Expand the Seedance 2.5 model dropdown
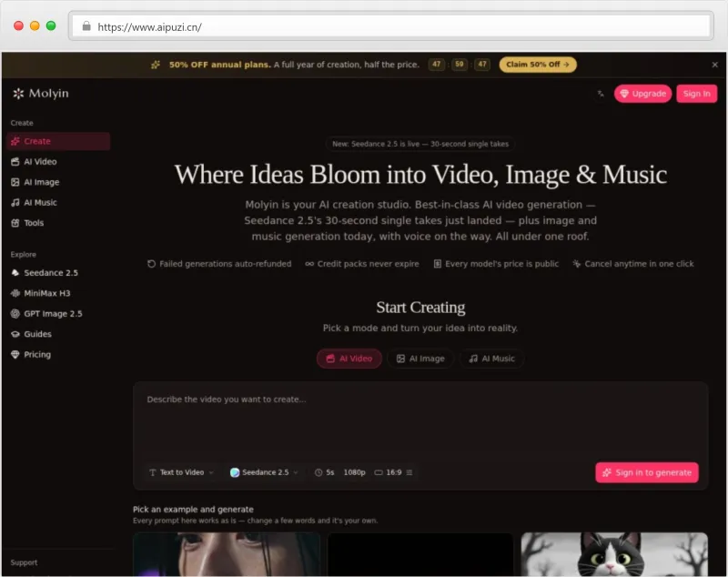The width and height of the screenshot is (728, 577). coord(264,472)
